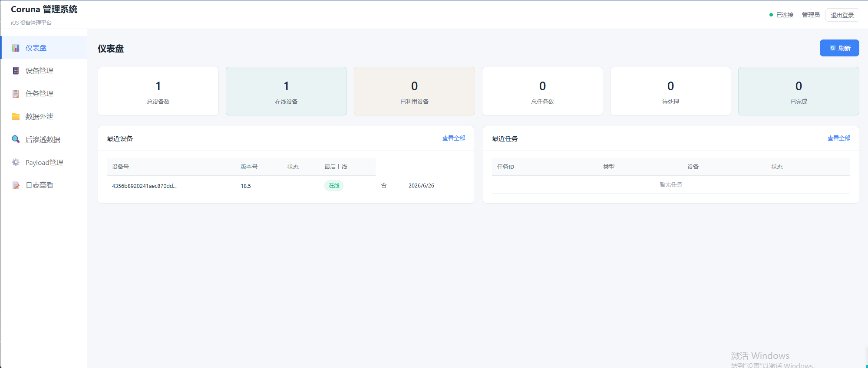Select the 已完成 stat card
Image resolution: width=868 pixels, height=368 pixels.
pyautogui.click(x=799, y=91)
